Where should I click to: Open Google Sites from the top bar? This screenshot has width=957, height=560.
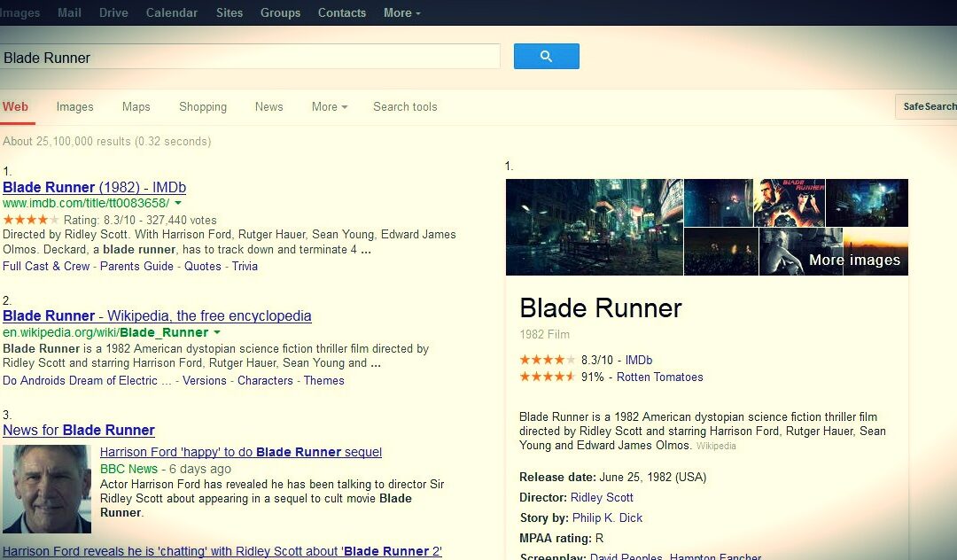coord(229,12)
